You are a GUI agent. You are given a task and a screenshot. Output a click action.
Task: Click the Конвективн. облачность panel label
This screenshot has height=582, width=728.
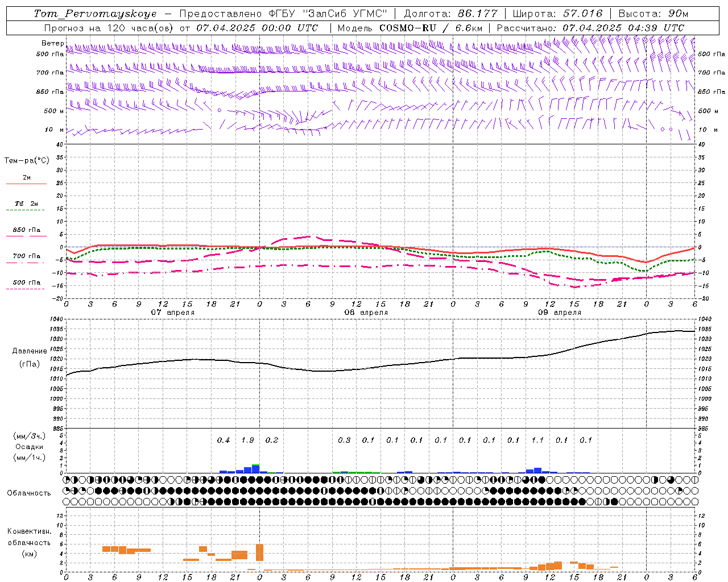29,542
